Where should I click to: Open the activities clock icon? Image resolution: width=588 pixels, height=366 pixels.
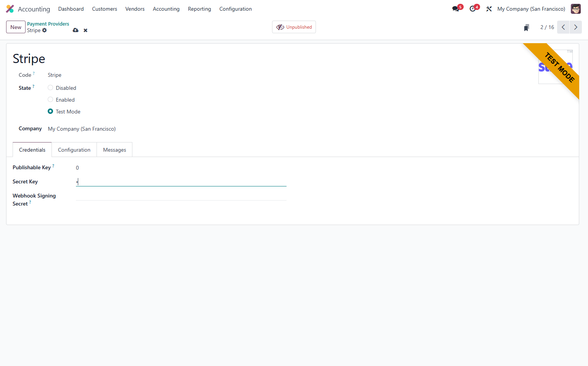472,9
